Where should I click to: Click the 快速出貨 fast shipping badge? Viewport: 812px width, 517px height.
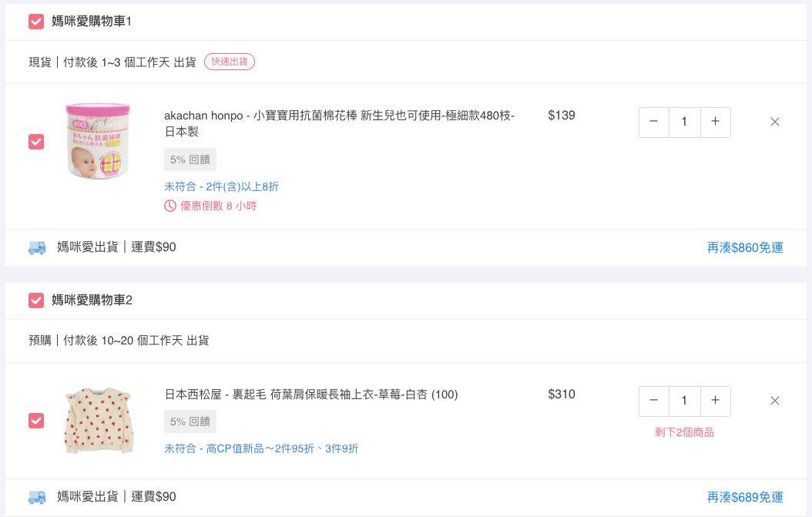[x=230, y=62]
